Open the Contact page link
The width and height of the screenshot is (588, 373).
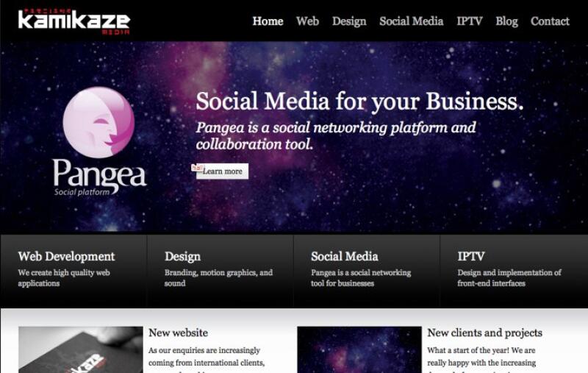[550, 21]
